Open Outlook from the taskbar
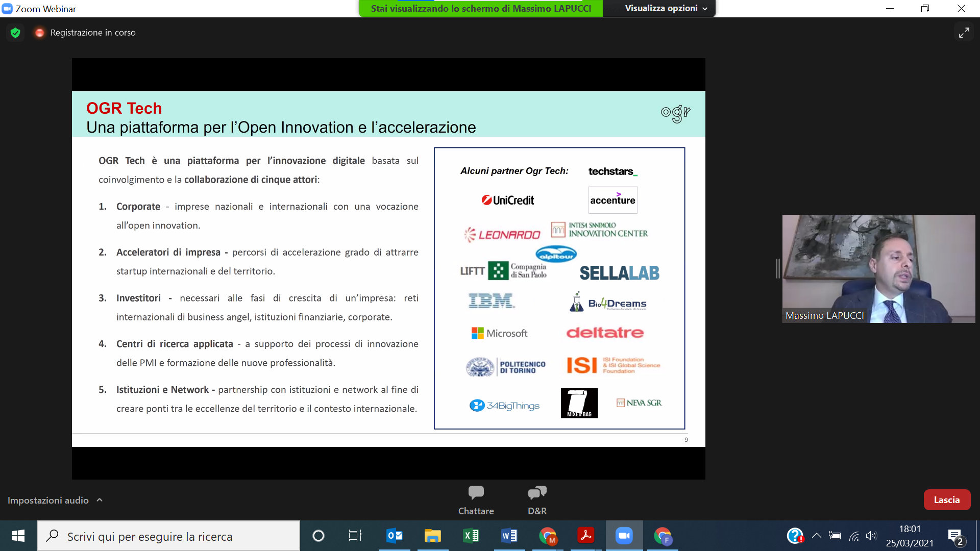Screen dimensions: 980x551 coord(395,536)
